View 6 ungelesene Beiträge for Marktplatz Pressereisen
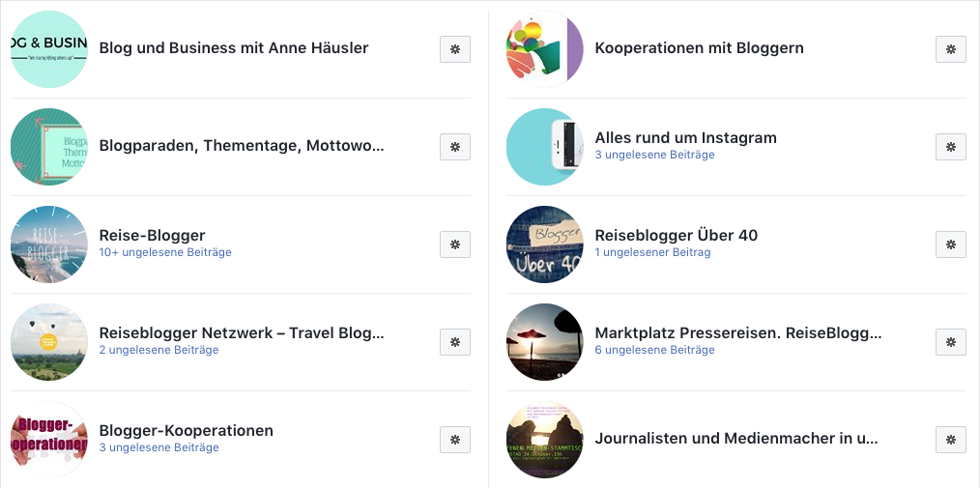Screen dimensions: 980x488 654,350
